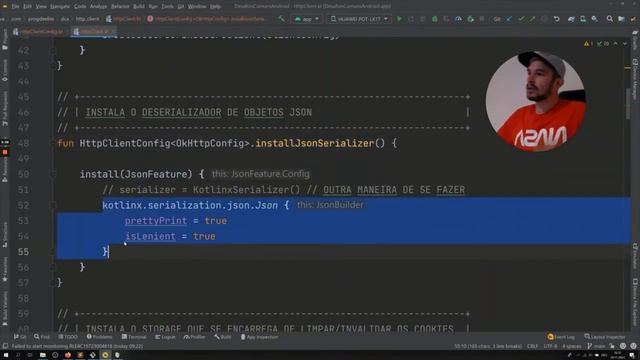Open the Window menu

click(x=197, y=7)
